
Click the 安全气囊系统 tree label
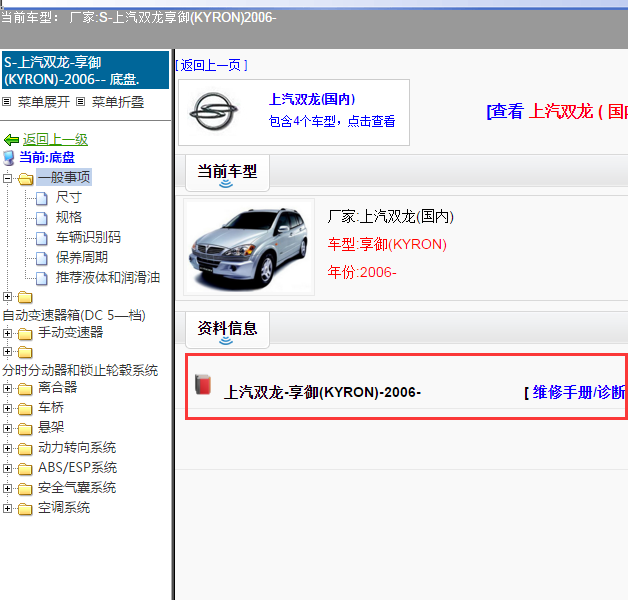point(77,488)
